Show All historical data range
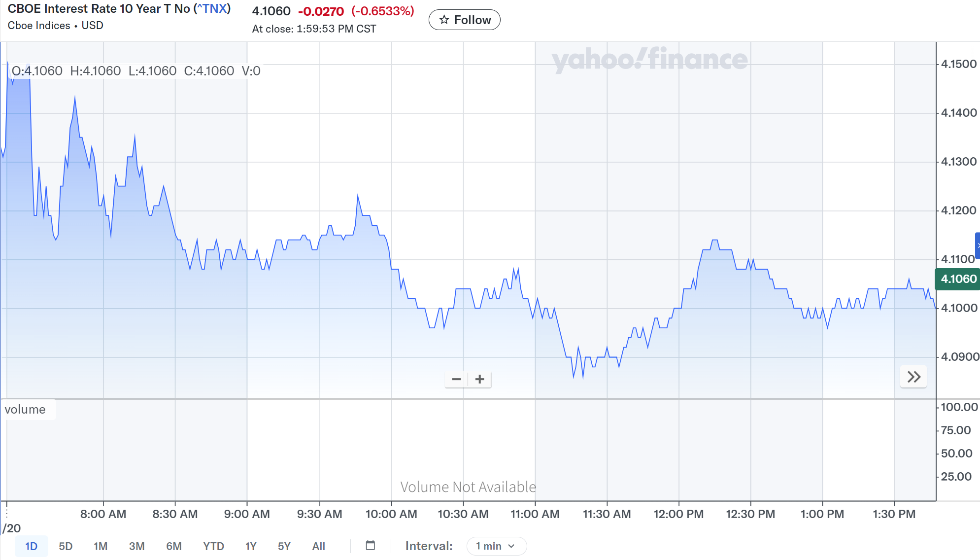This screenshot has height=560, width=980. (318, 546)
